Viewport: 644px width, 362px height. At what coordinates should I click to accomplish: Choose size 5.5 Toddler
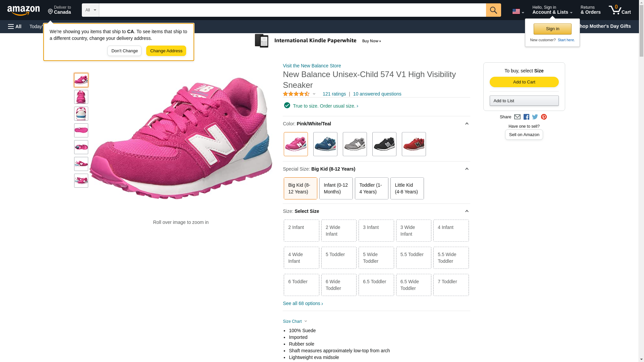coord(413,257)
